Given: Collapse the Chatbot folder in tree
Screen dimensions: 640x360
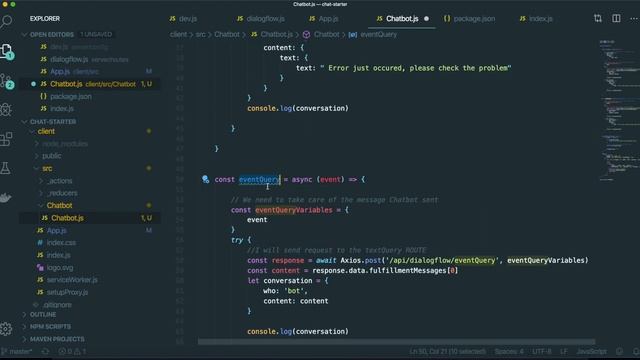Looking at the screenshot, I should coord(59,205).
